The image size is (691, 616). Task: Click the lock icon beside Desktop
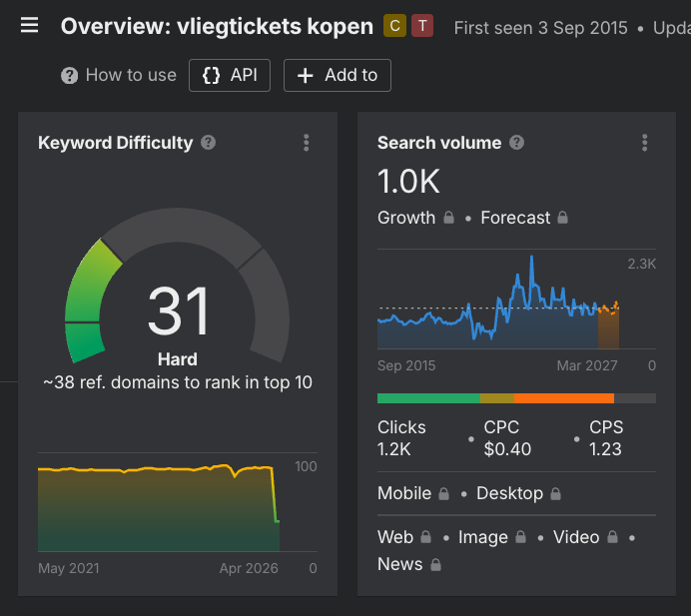point(556,493)
